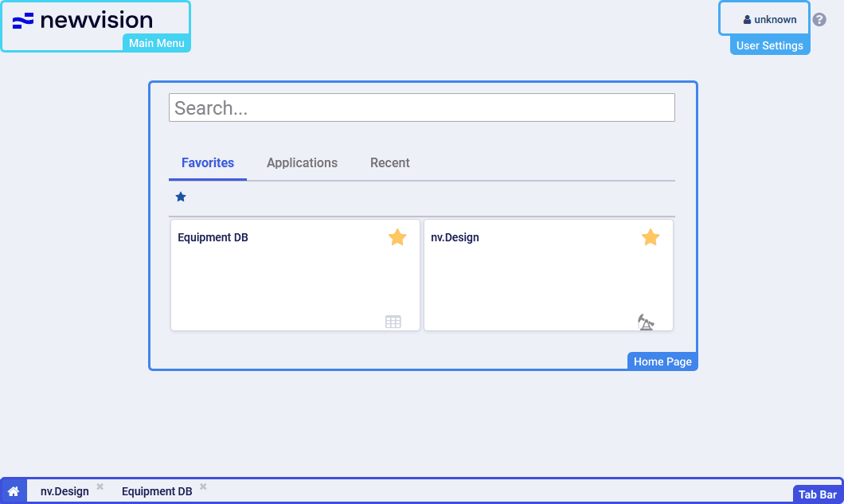Toggle the nv.Design favorite star
Viewport: 844px width, 504px height.
[651, 237]
